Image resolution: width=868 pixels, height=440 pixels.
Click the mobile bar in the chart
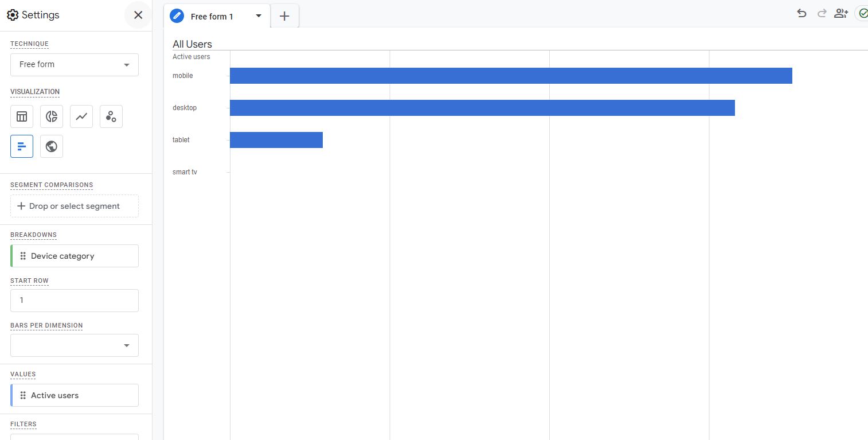coord(510,75)
